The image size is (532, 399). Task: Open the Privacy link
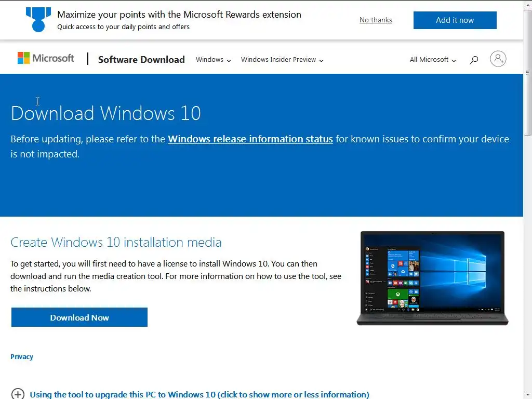coord(22,356)
